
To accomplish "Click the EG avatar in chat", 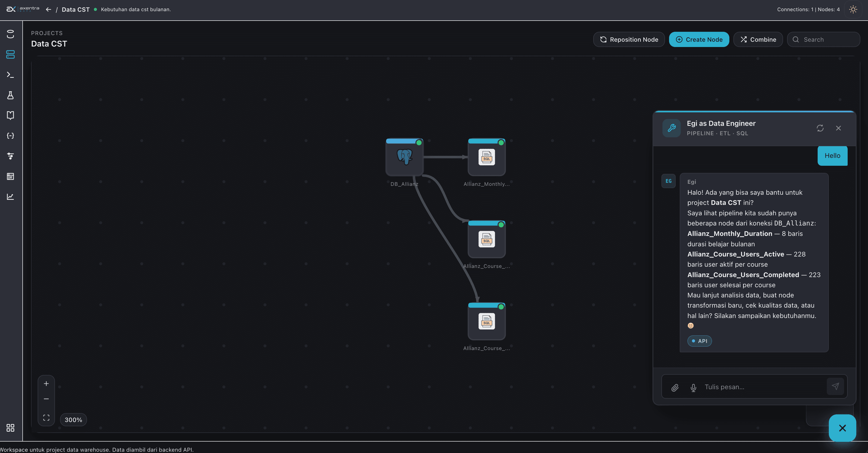I will click(x=669, y=181).
